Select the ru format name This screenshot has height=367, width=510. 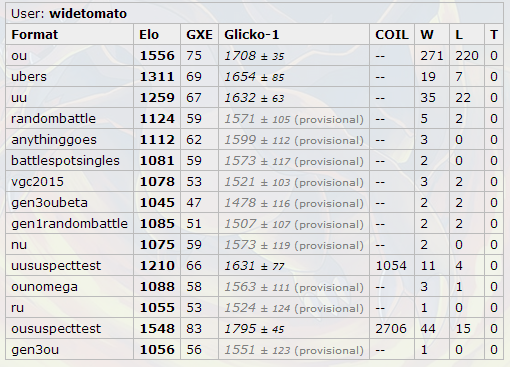18,308
